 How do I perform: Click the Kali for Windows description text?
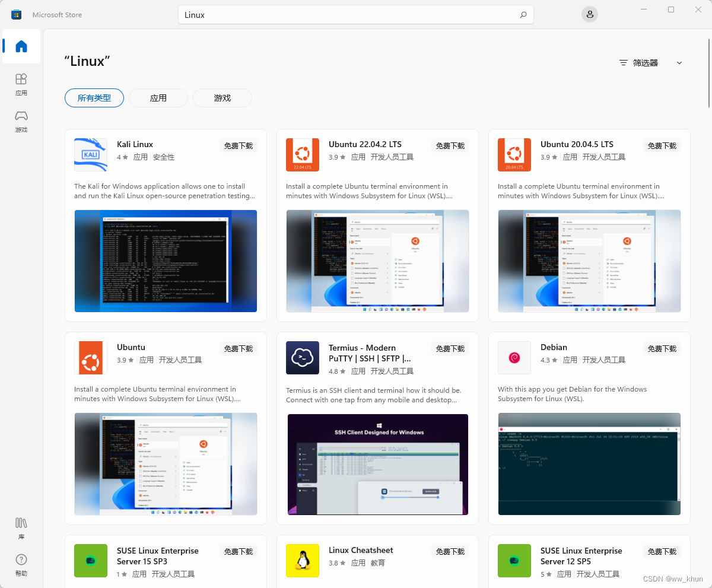pos(165,191)
